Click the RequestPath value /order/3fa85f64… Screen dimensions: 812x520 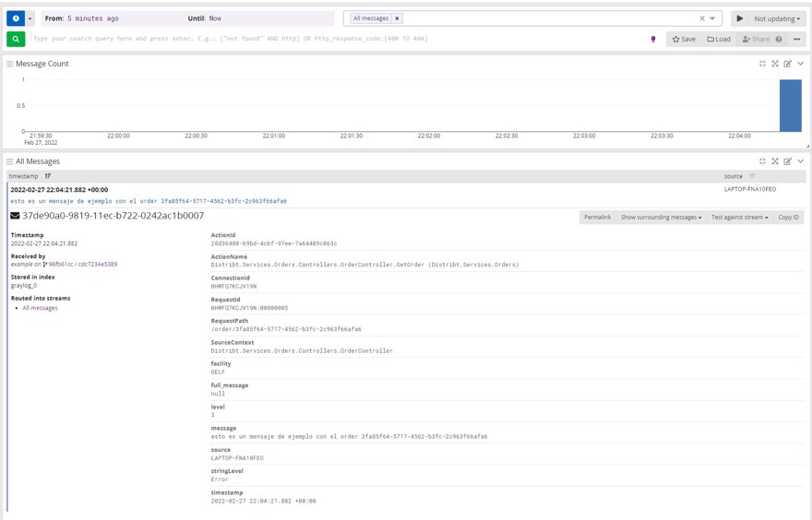[286, 329]
